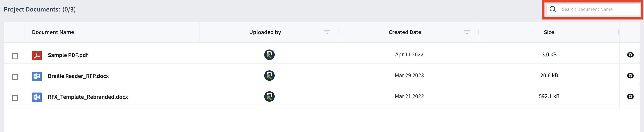
Task: Open the Sample PDF.pdf file name
Action: 68,55
